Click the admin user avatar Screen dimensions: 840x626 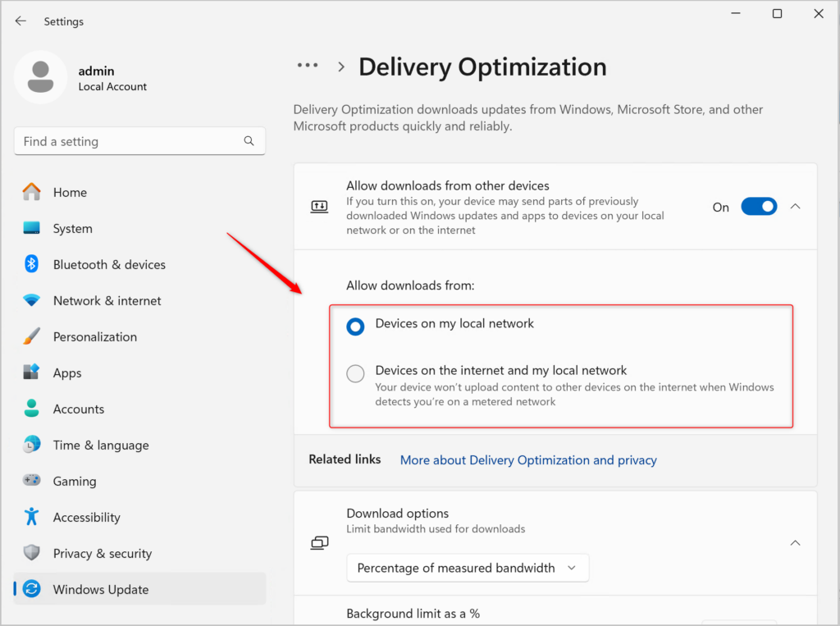(x=41, y=77)
